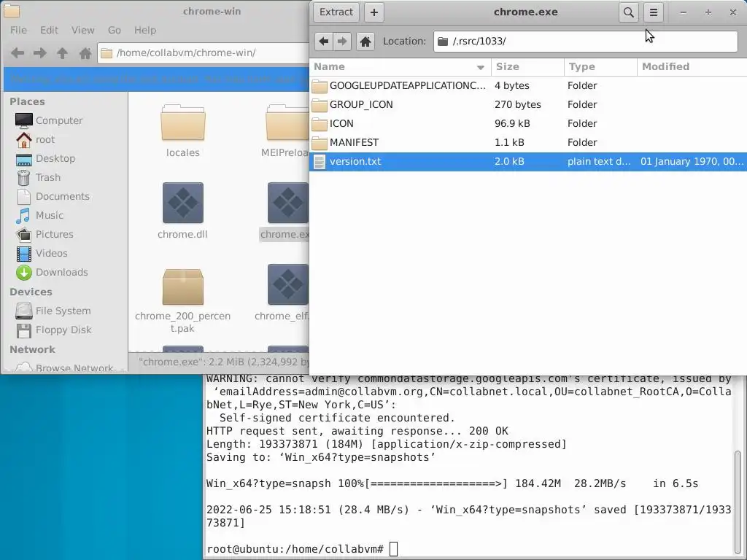Viewport: 747px width, 560px height.
Task: Go up to parent folder in file manager
Action: (63, 52)
